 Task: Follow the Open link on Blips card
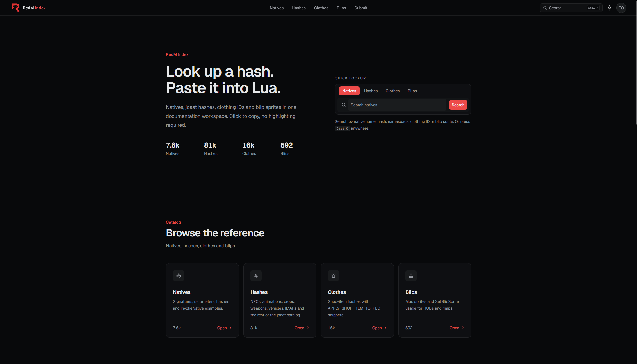(457, 328)
